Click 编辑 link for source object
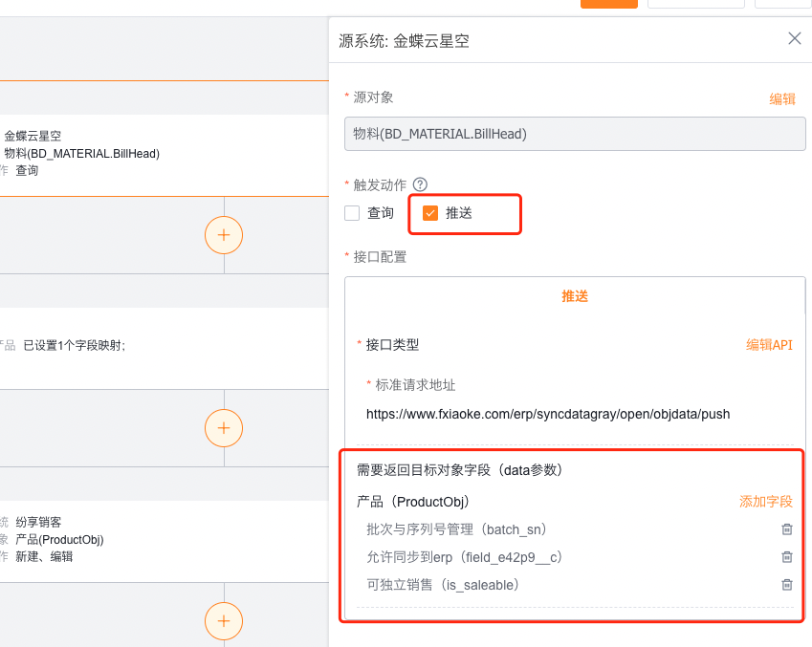 (x=782, y=98)
